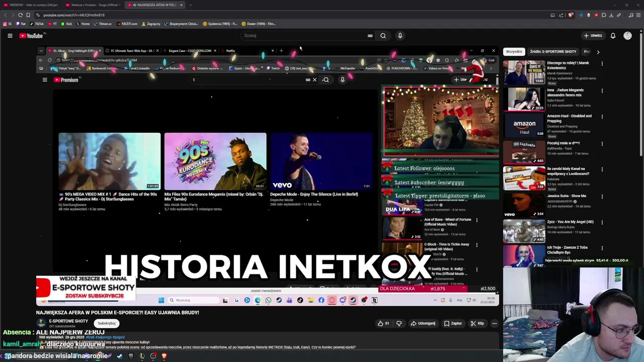Open a new browser tab with plus
The width and height of the screenshot is (644, 362).
pos(190,5)
